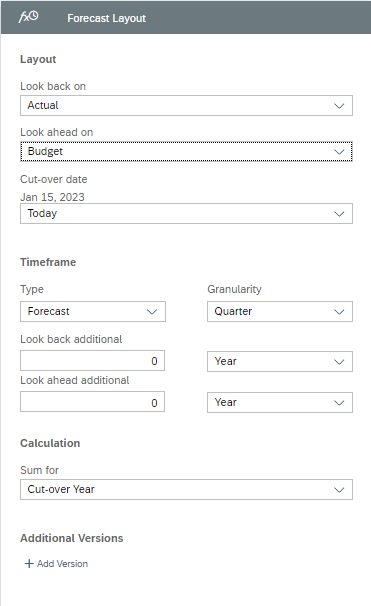
Task: Click chevron arrow of Budget combo box
Action: [339, 152]
